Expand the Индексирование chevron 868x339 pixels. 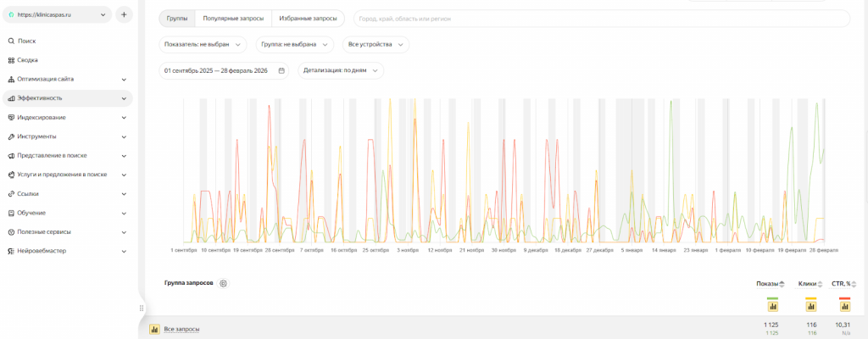tap(124, 118)
